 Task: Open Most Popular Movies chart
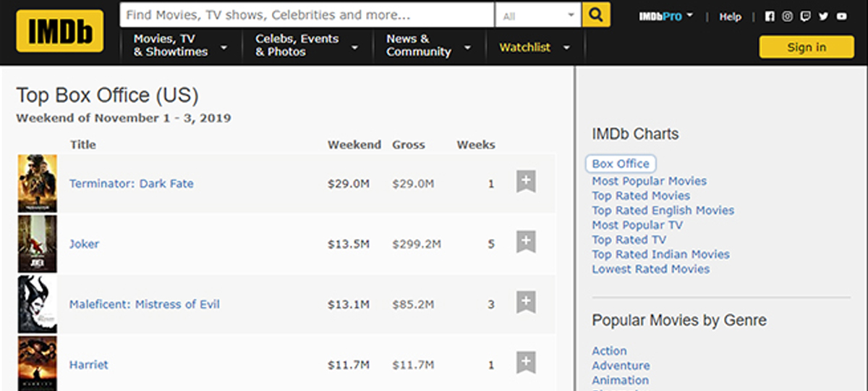(650, 181)
